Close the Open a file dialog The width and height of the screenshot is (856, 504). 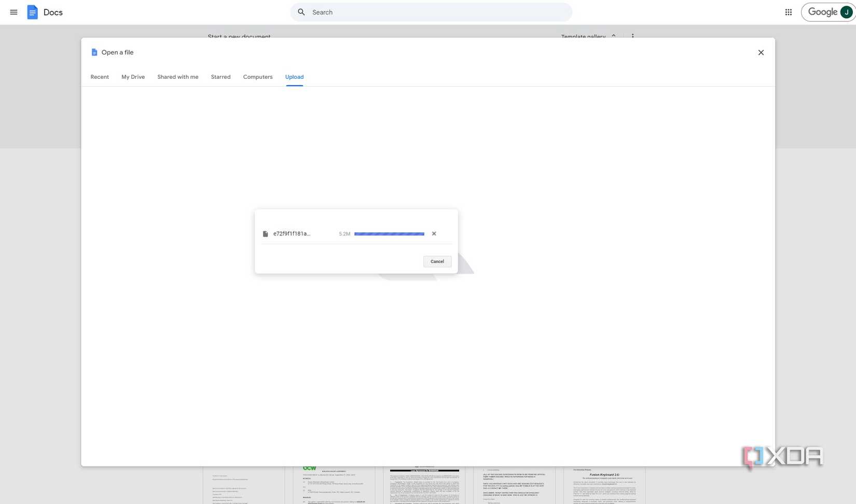click(x=761, y=52)
